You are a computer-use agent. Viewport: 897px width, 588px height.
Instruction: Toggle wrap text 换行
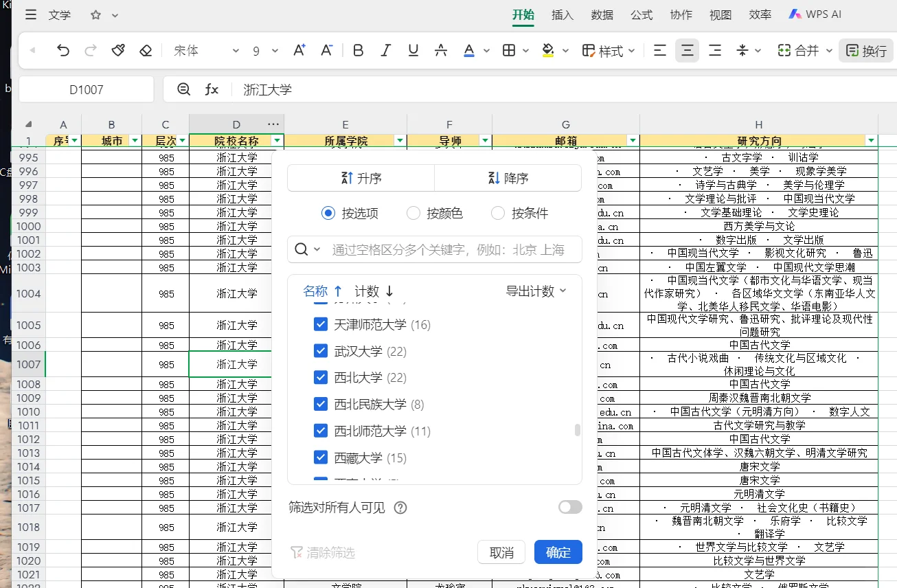point(866,50)
